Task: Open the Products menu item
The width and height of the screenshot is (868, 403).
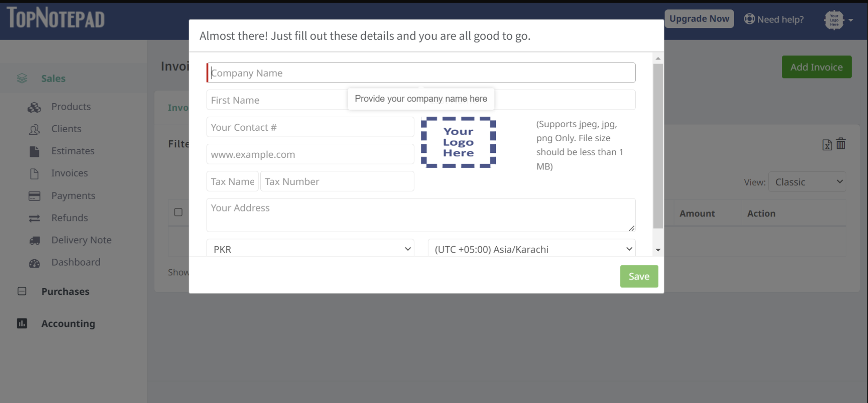Action: point(71,106)
